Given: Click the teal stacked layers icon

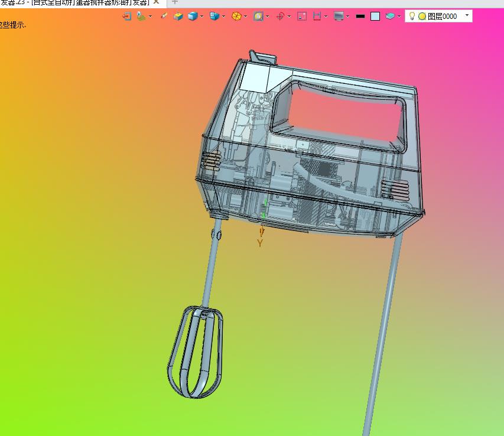Looking at the screenshot, I should point(390,17).
